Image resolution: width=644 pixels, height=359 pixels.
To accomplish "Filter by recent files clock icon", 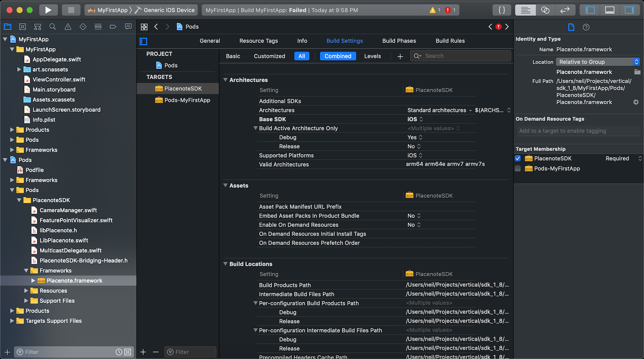I will tap(119, 352).
